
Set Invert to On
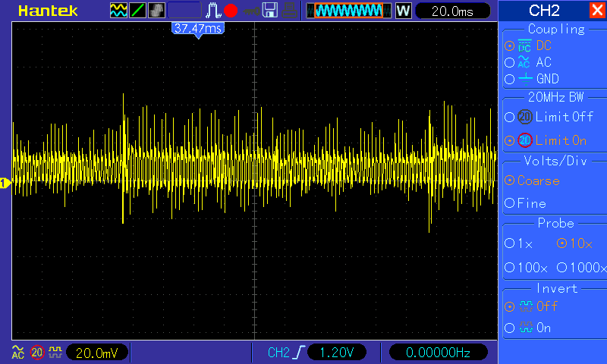pyautogui.click(x=528, y=328)
